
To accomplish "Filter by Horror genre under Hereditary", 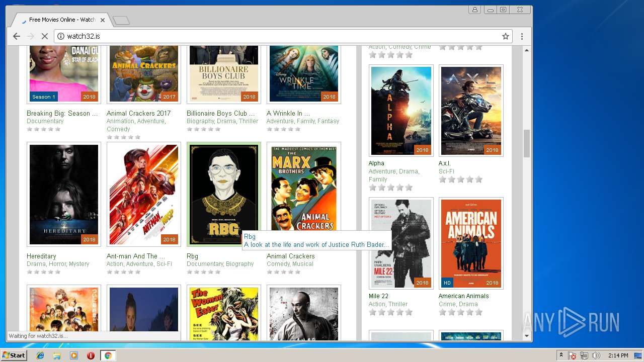I will [58, 264].
